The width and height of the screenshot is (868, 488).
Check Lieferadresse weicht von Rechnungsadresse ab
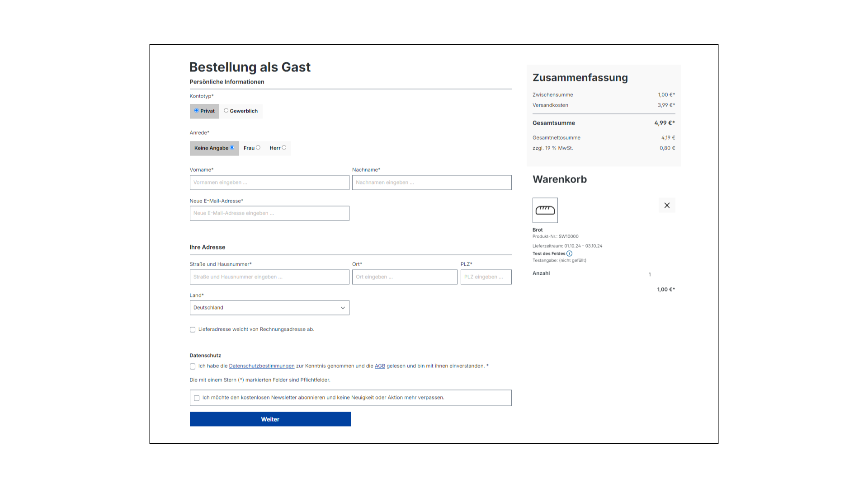click(193, 330)
